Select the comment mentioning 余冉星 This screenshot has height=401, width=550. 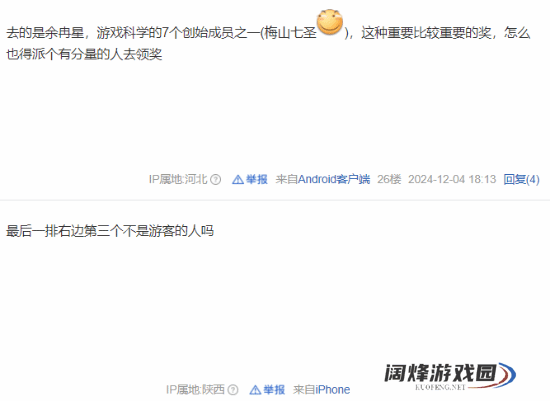point(268,44)
